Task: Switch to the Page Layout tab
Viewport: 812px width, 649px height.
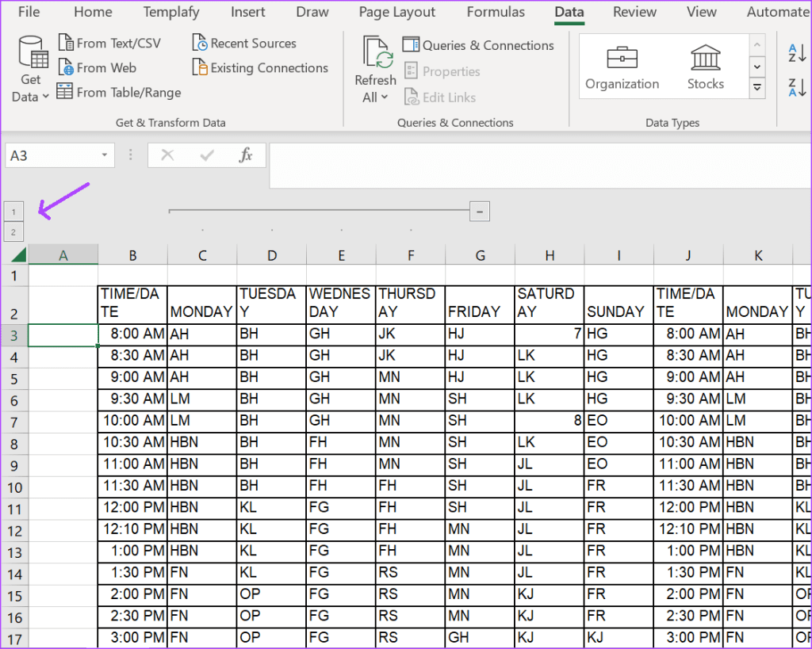Action: tap(396, 12)
